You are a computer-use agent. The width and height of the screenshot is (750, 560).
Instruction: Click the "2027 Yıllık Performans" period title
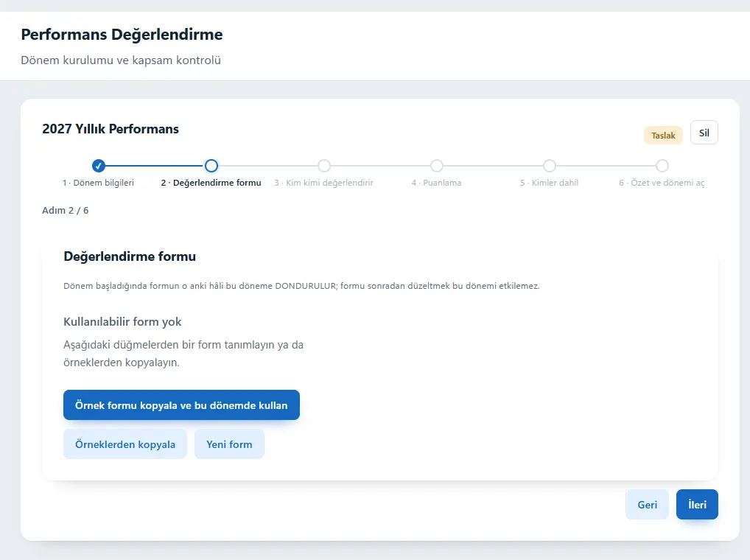tap(111, 129)
